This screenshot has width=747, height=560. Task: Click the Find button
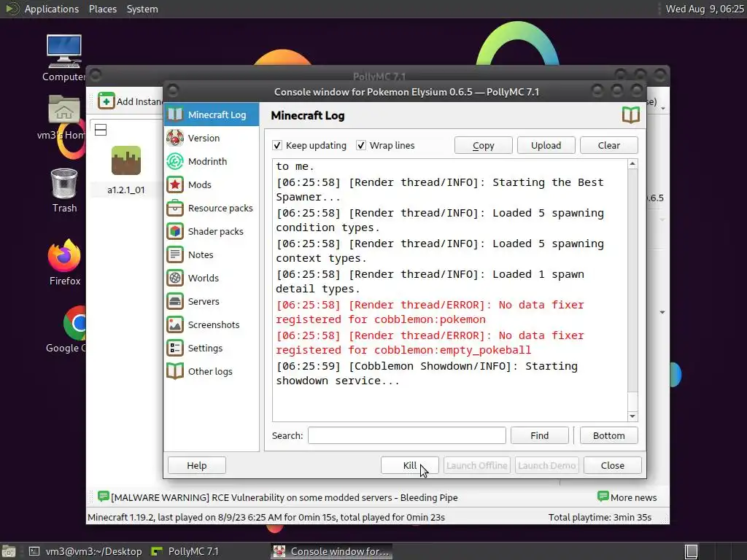click(x=539, y=435)
